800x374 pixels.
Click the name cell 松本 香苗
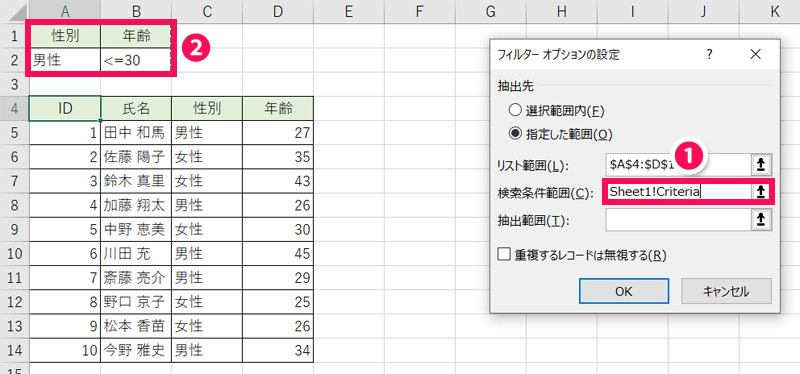136,327
